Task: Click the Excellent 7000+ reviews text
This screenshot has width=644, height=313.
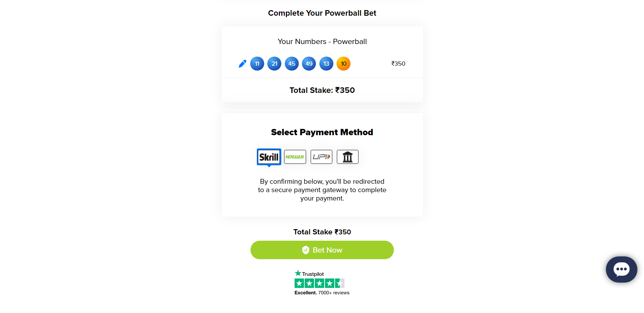Action: pos(322,293)
